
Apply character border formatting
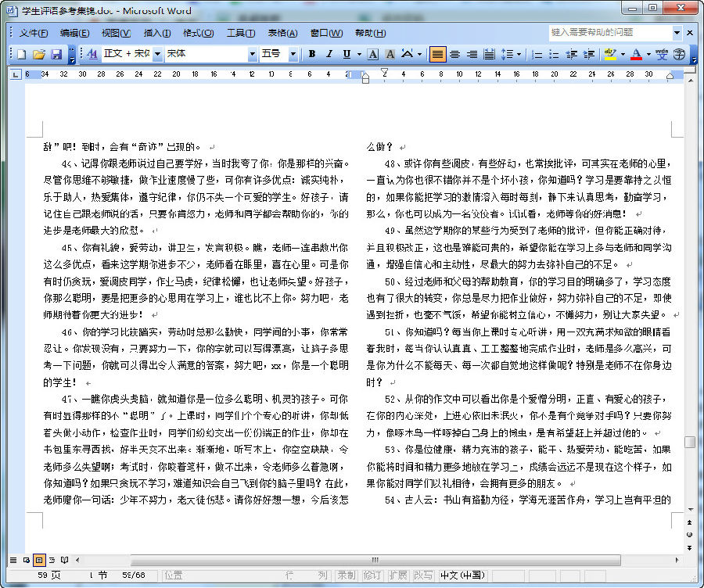[x=372, y=54]
